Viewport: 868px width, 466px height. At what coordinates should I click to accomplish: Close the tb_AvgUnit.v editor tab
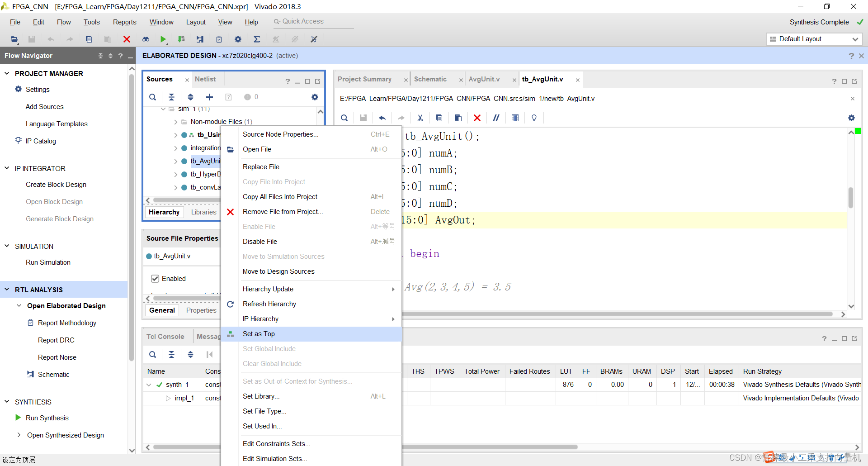577,80
